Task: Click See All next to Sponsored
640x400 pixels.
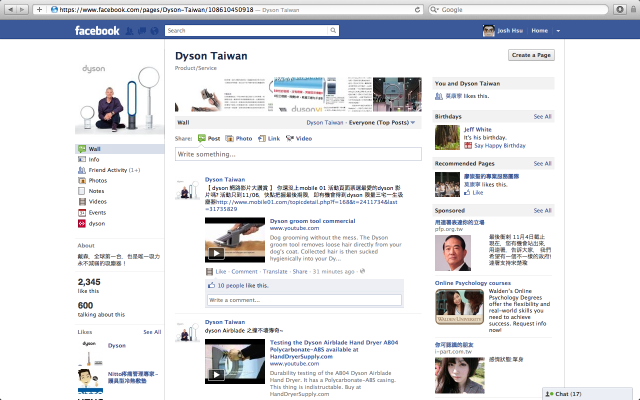Action: 542,211
